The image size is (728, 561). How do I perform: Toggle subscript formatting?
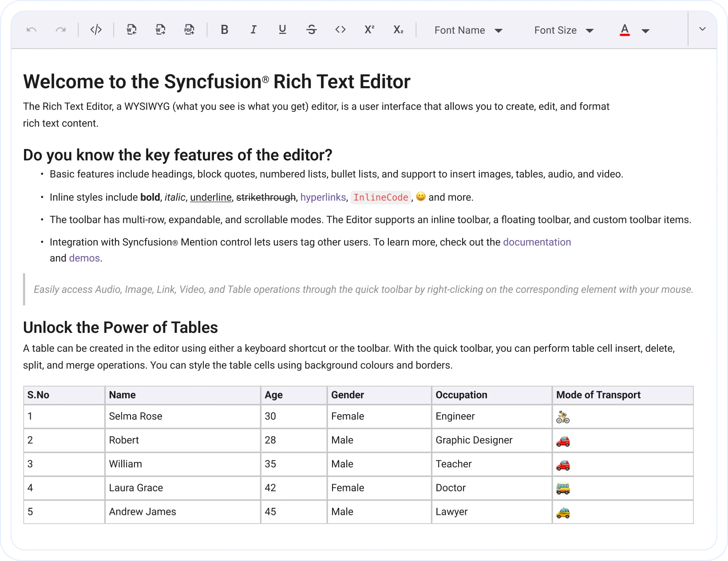(x=399, y=30)
